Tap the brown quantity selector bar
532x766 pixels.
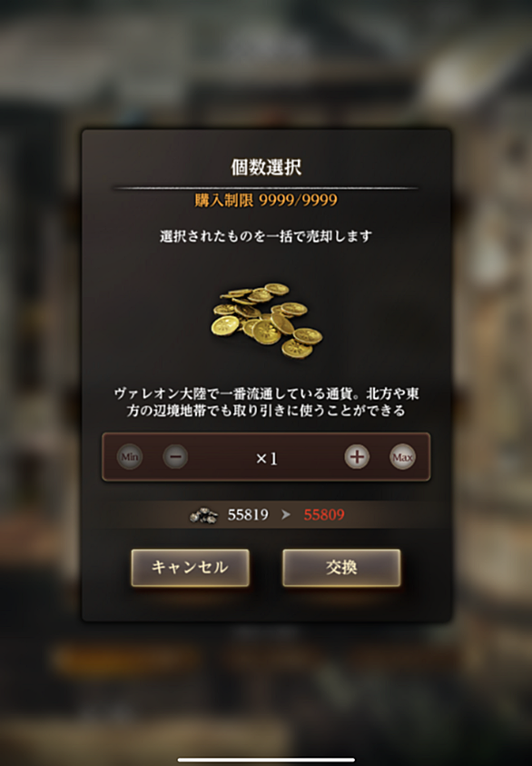[266, 457]
